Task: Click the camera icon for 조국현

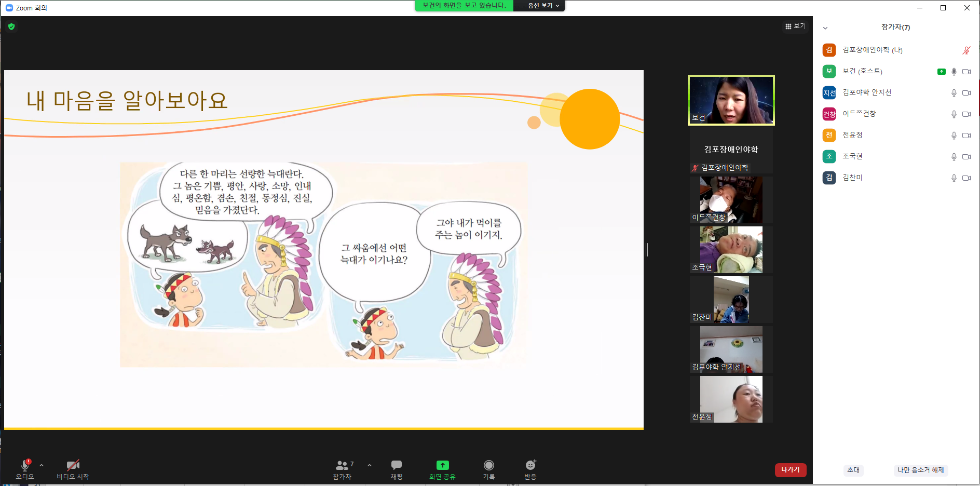Action: (967, 157)
